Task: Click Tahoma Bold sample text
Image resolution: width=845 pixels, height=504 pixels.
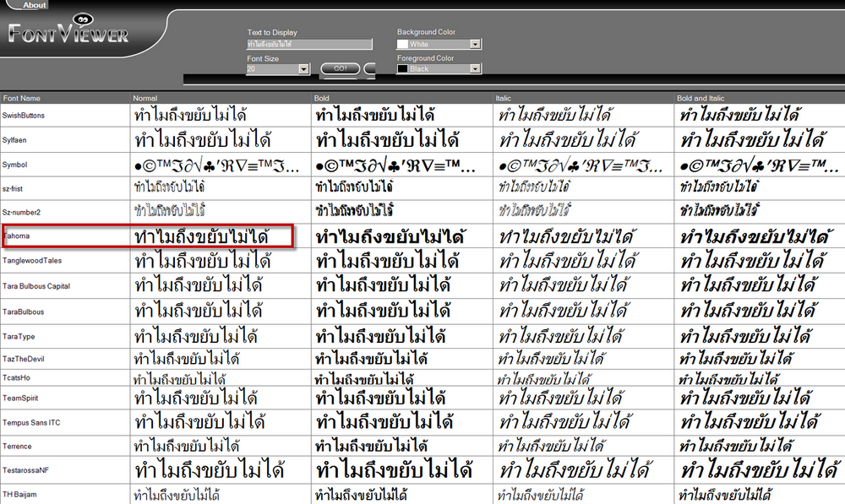Action: pos(390,236)
